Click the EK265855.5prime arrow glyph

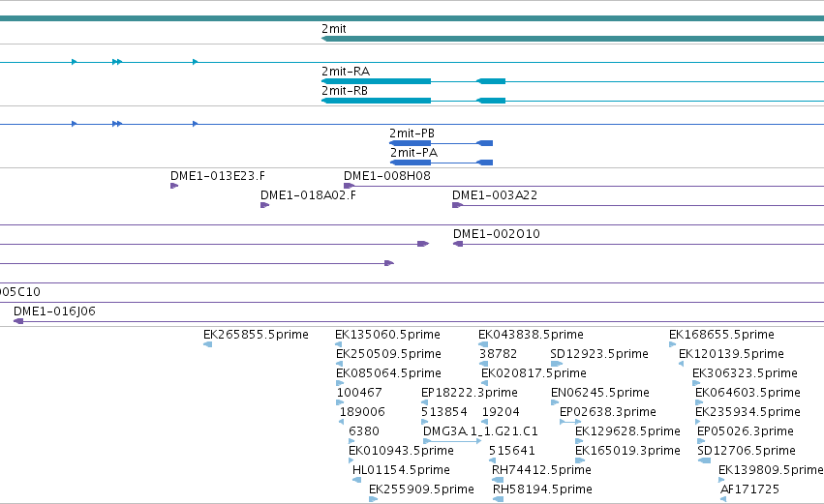[x=207, y=344]
